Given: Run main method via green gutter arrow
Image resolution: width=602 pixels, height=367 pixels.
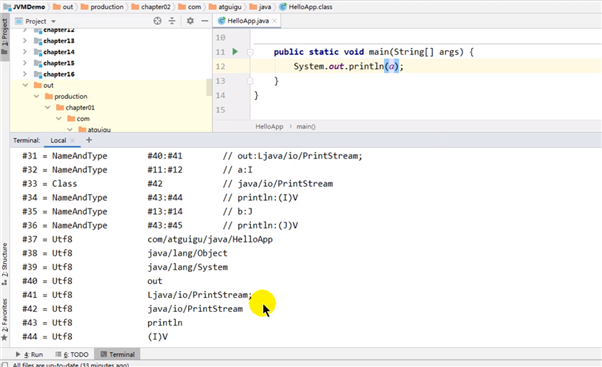Looking at the screenshot, I should point(235,51).
